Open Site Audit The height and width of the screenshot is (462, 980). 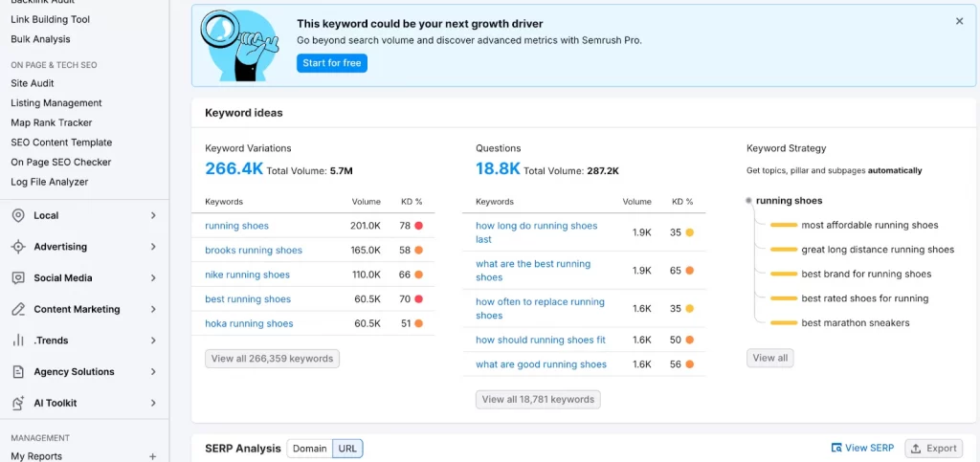click(x=33, y=83)
